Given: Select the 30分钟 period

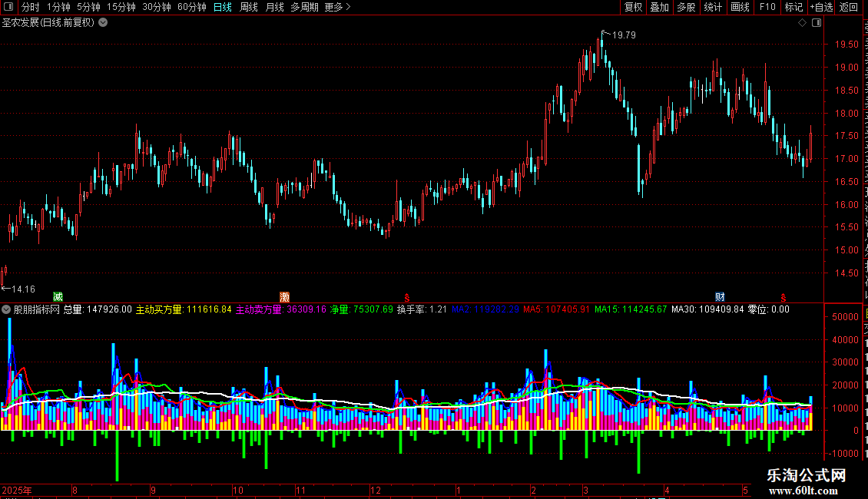Looking at the screenshot, I should 157,7.
